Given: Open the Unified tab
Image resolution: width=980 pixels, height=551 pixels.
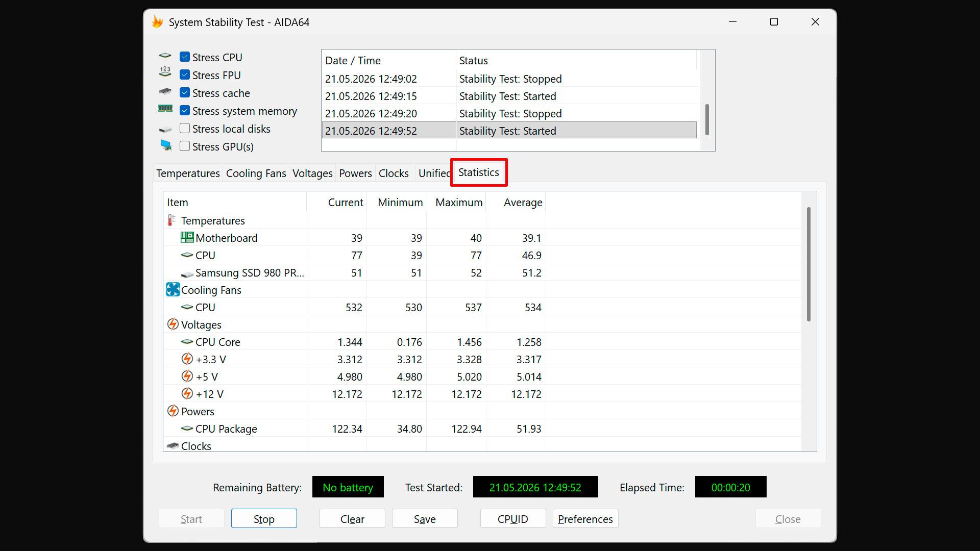Looking at the screenshot, I should point(434,173).
